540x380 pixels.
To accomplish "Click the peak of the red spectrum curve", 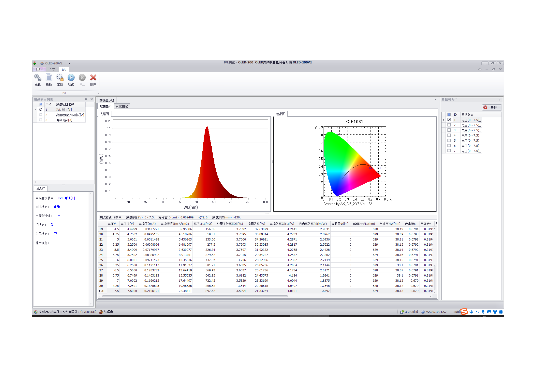I will point(207,127).
